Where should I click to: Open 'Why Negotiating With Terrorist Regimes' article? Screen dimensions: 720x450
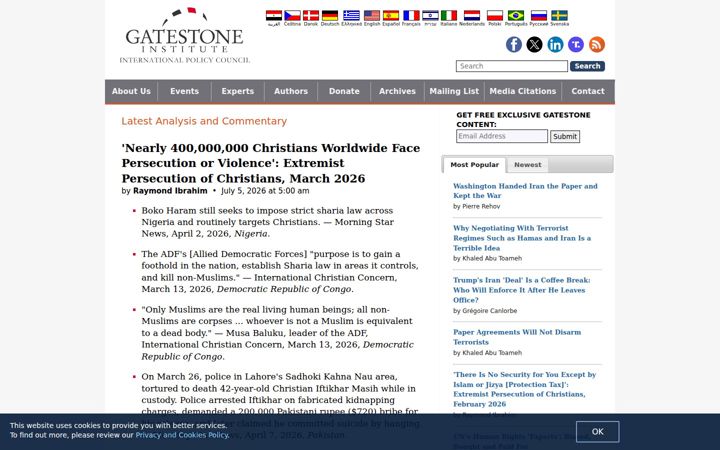[x=522, y=238]
